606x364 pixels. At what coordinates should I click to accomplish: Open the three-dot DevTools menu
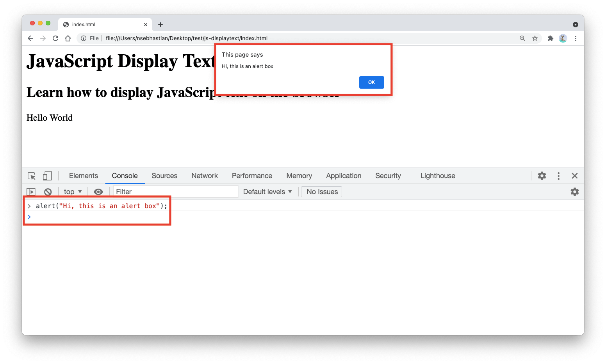pos(558,176)
